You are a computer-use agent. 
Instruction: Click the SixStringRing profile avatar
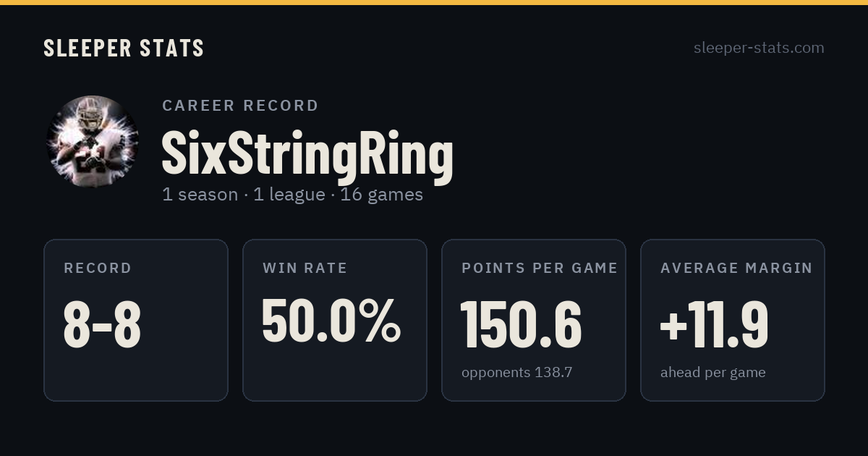pyautogui.click(x=93, y=142)
